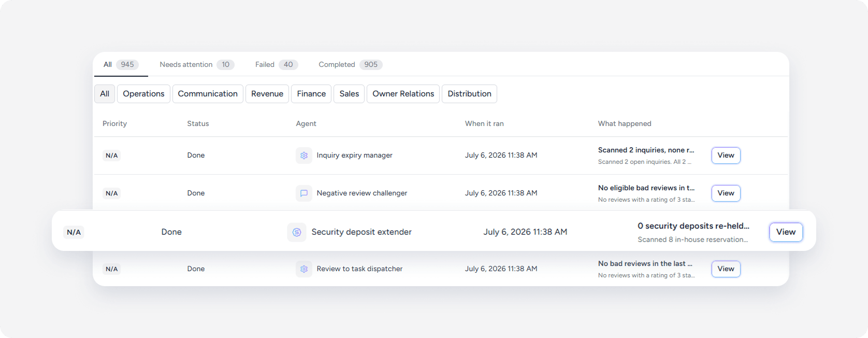Screen dimensions: 868x338
Task: Filter by Distribution category
Action: click(x=470, y=94)
